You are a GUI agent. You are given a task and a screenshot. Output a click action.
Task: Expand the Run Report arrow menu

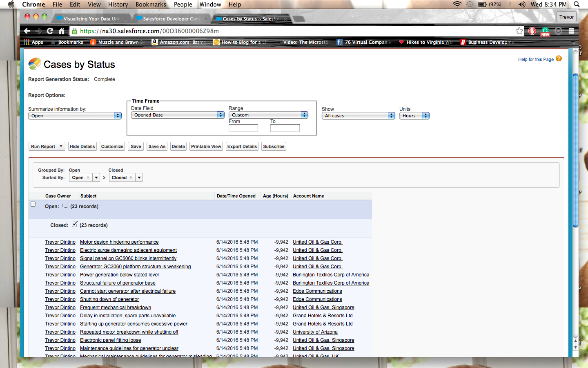(61, 146)
